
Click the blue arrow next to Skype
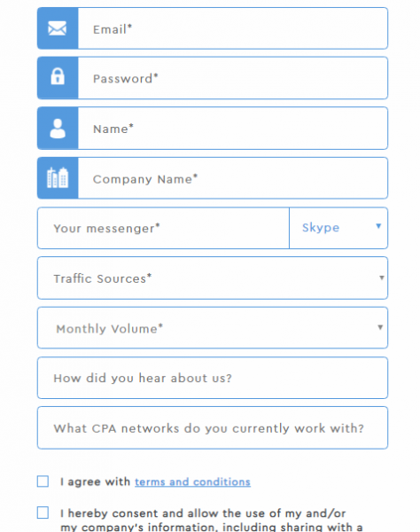coord(378,226)
